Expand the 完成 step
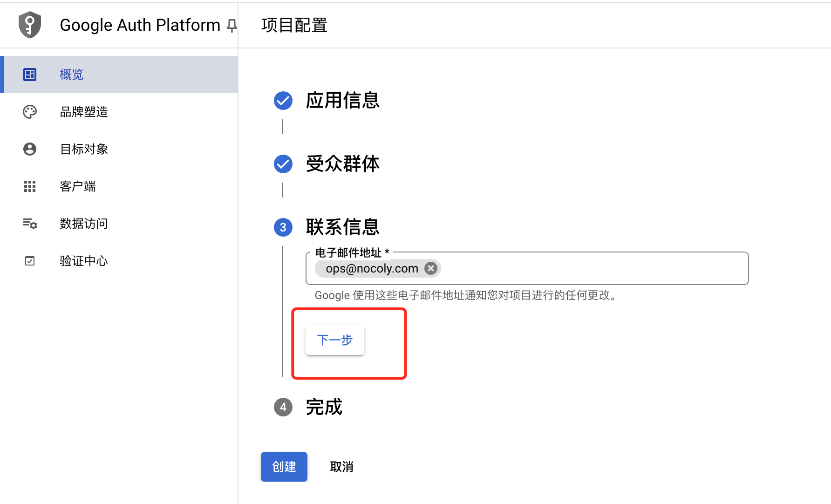The image size is (831, 504). coord(324,407)
